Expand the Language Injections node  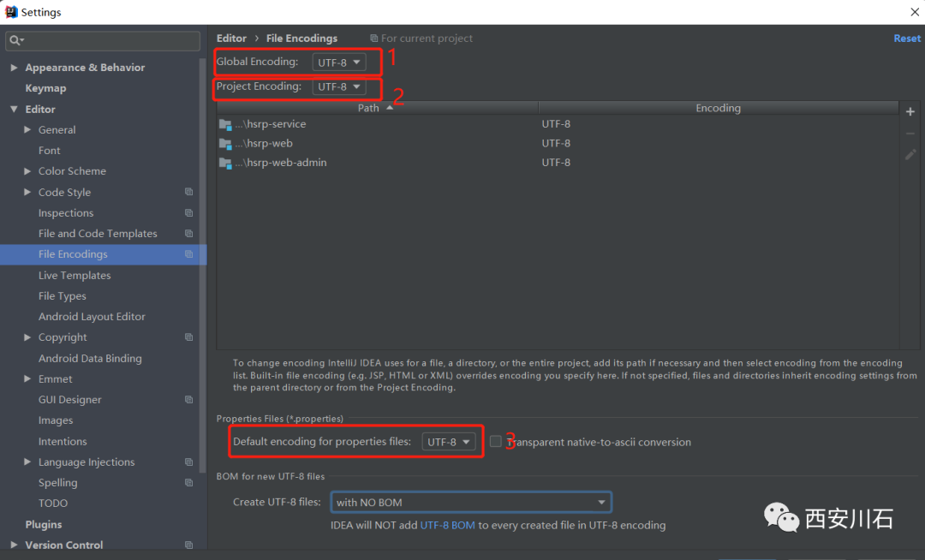pyautogui.click(x=27, y=462)
